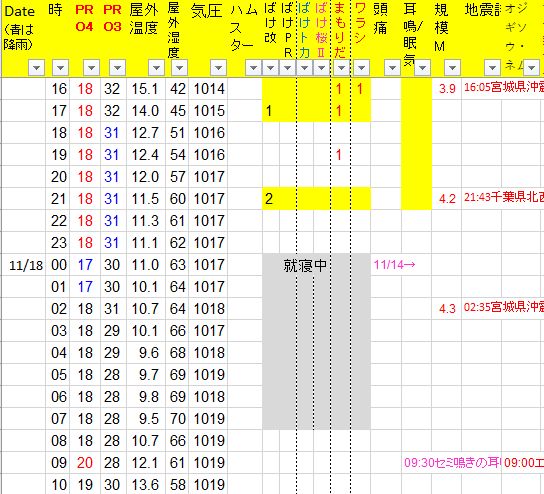Open the 時 column filter dropdown
The width and height of the screenshot is (544, 494).
pyautogui.click(x=60, y=68)
